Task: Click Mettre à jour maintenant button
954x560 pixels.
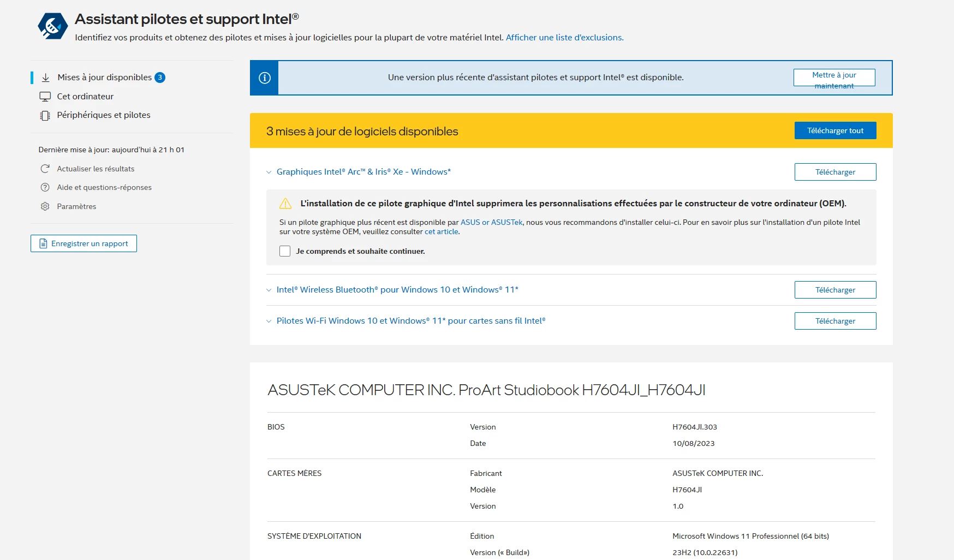Action: [x=834, y=78]
